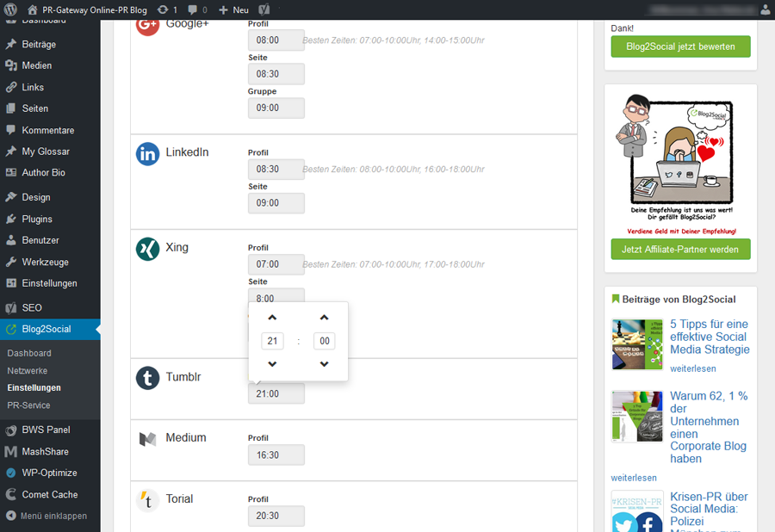Viewport: 775px width, 532px height.
Task: Click the Werkzeuge wrench icon
Action: [11, 262]
